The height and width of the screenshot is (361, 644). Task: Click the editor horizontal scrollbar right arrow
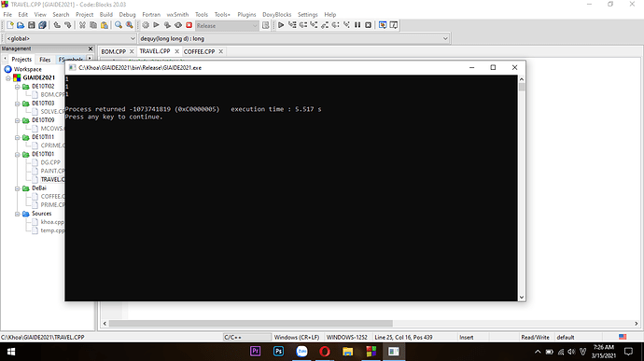[x=637, y=324]
